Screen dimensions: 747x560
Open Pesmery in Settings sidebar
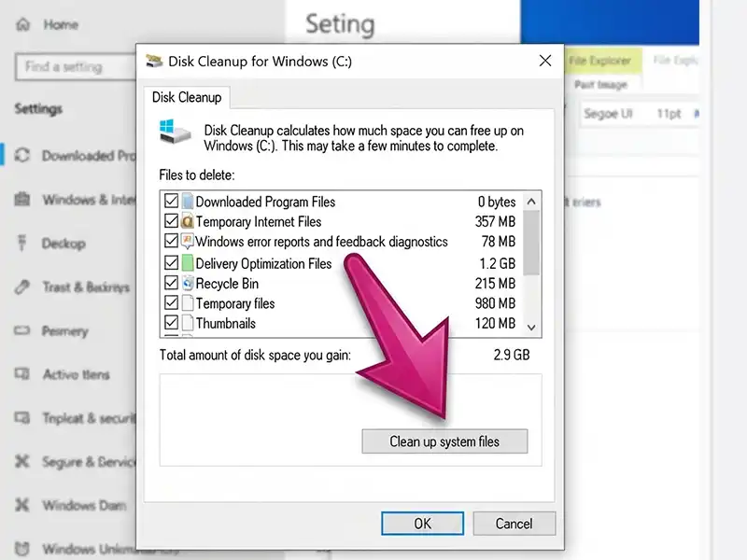65,331
